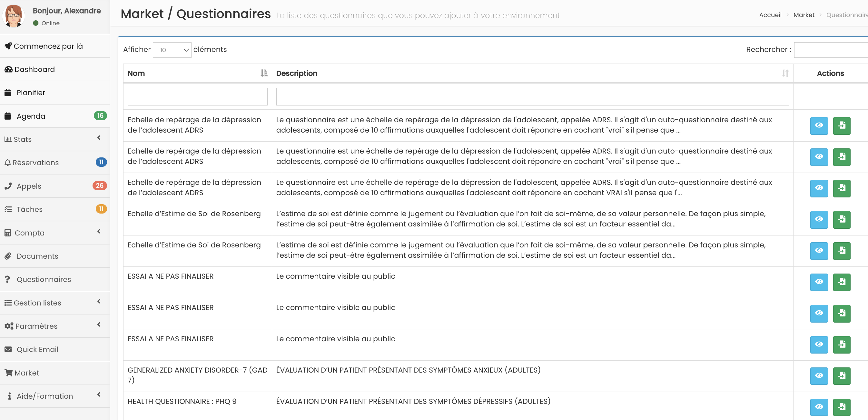
Task: Click the calendar icon next to Agenda
Action: [x=8, y=116]
